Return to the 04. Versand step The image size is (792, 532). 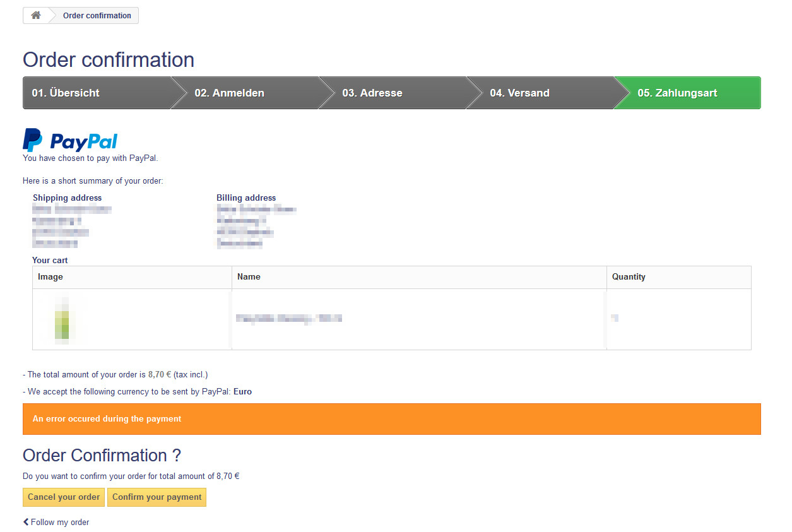click(x=519, y=93)
